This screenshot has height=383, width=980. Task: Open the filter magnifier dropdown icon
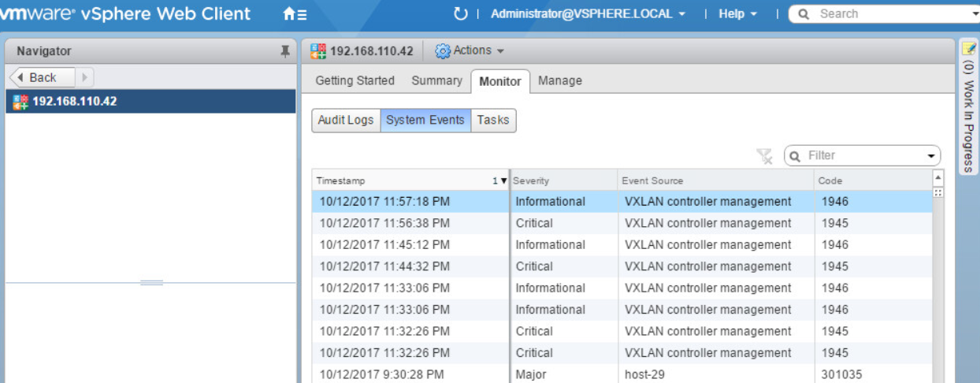(x=796, y=156)
